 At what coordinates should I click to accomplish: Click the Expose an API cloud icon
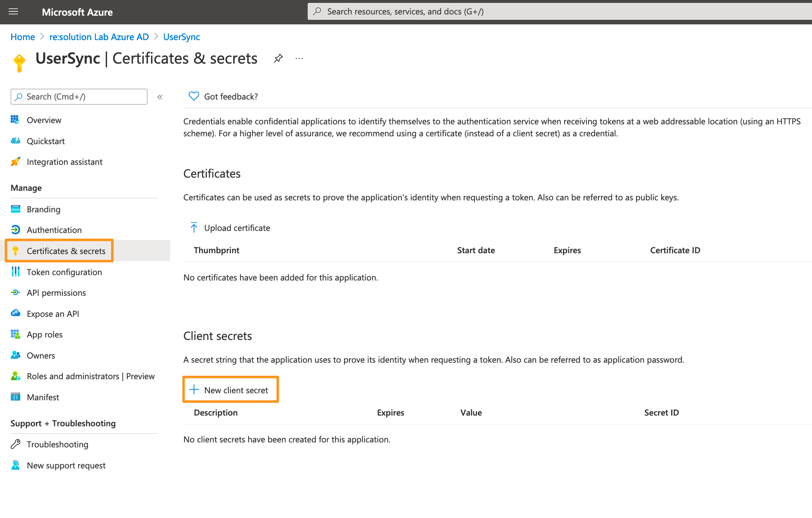coord(16,313)
